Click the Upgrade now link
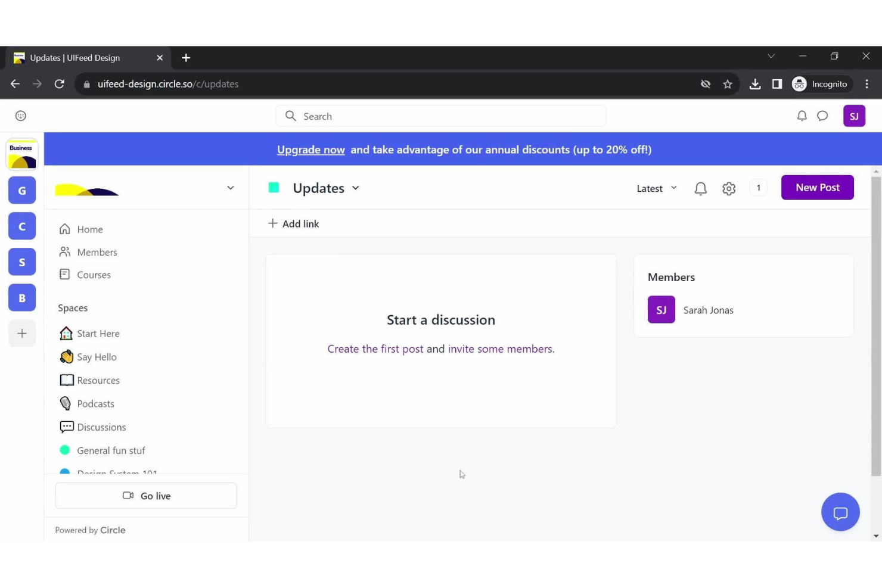Screen dimensions: 882x588 [310, 150]
